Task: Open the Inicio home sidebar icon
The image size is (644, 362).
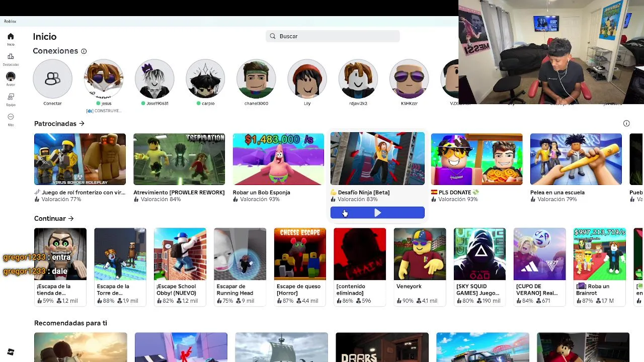Action: [x=11, y=37]
